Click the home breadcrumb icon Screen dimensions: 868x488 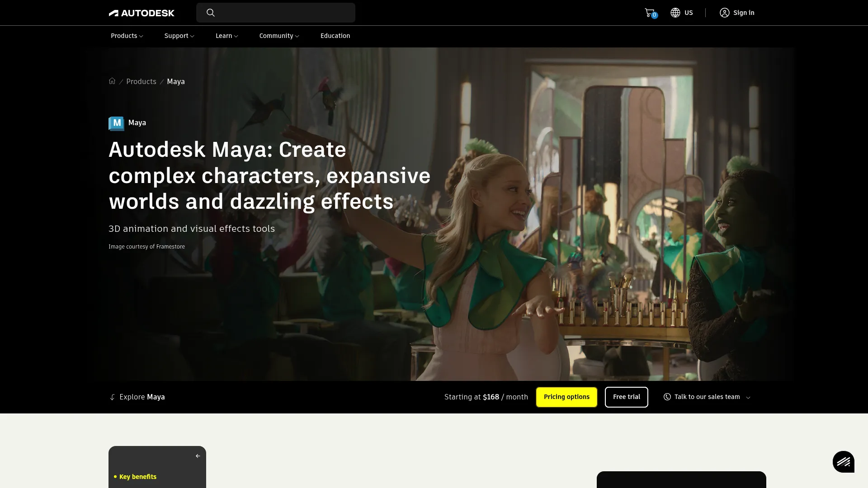click(112, 81)
